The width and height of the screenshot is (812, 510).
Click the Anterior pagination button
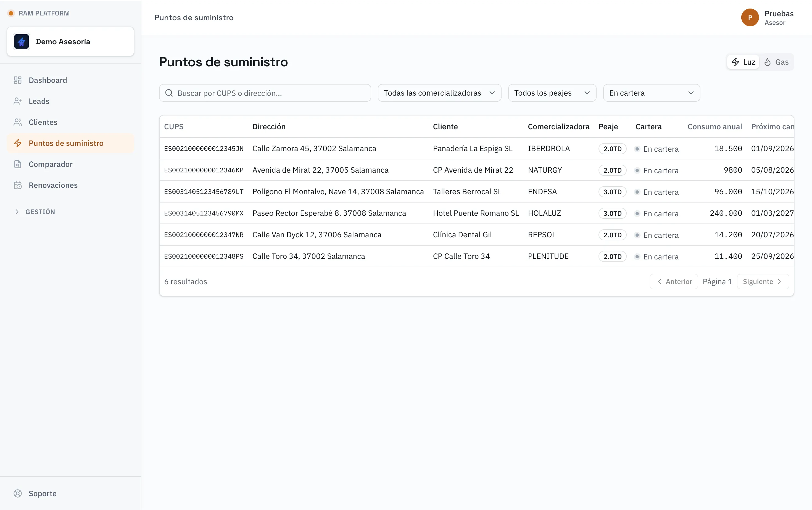[674, 282]
